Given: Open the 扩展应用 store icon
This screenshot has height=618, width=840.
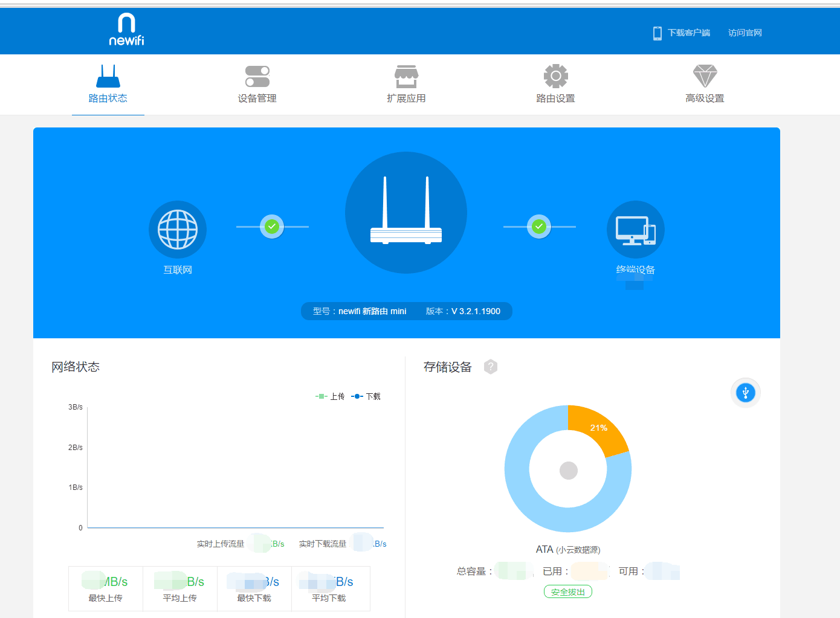Looking at the screenshot, I should tap(406, 77).
